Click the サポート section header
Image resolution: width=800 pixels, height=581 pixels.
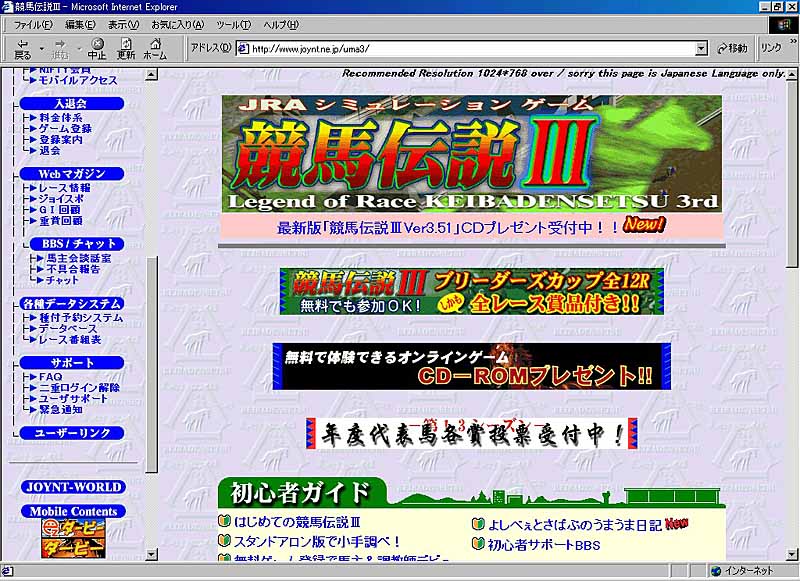(71, 363)
